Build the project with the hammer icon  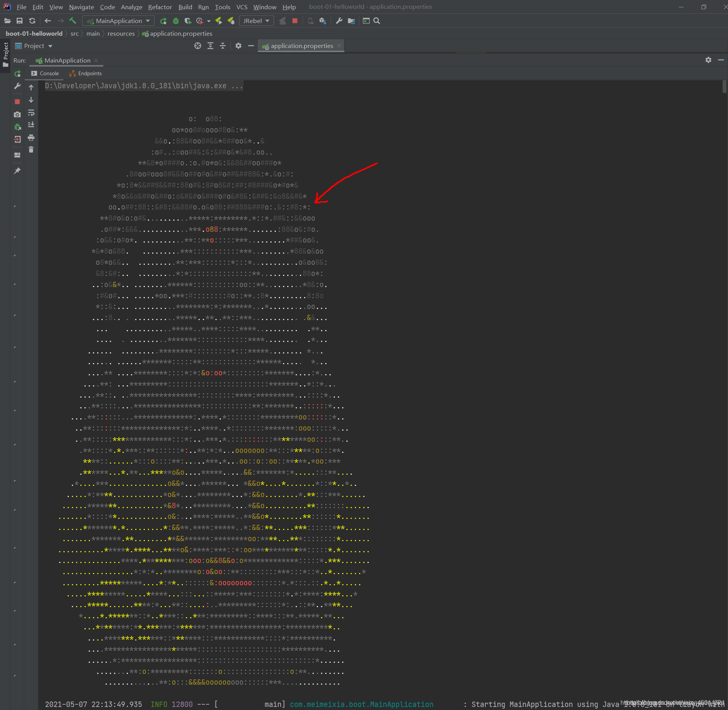click(x=73, y=21)
